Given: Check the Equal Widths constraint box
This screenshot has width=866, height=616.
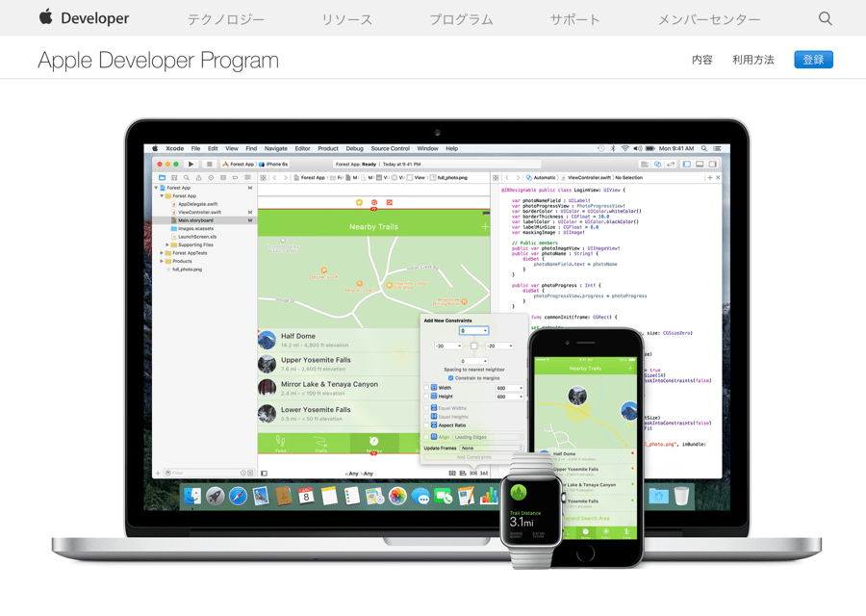Looking at the screenshot, I should click(x=426, y=408).
